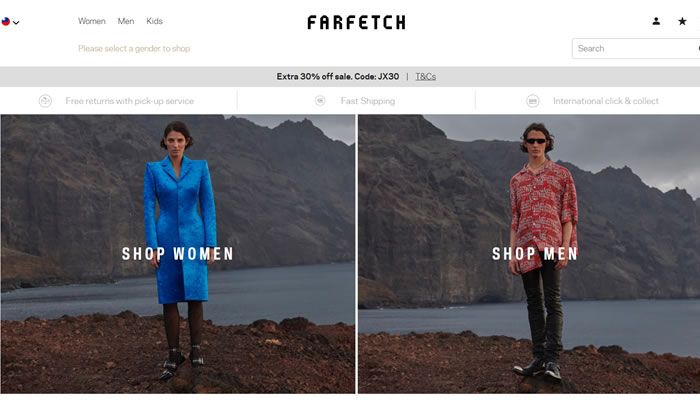Open the wishlist star icon
Screen dimensions: 700x400
[682, 21]
